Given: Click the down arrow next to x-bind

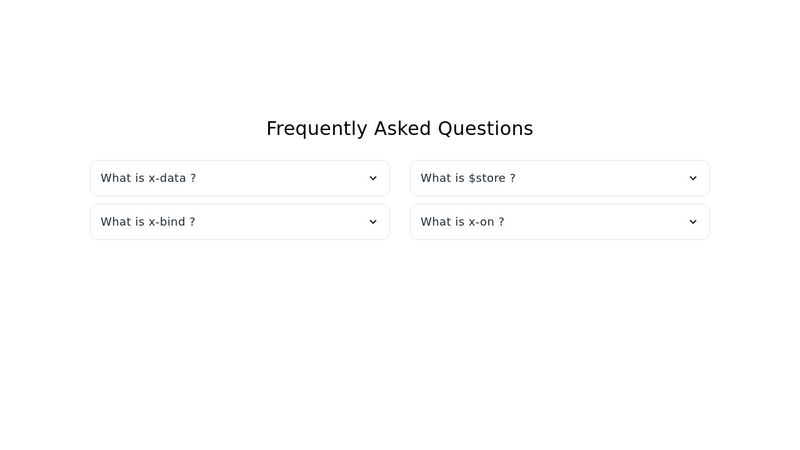Looking at the screenshot, I should pos(373,222).
